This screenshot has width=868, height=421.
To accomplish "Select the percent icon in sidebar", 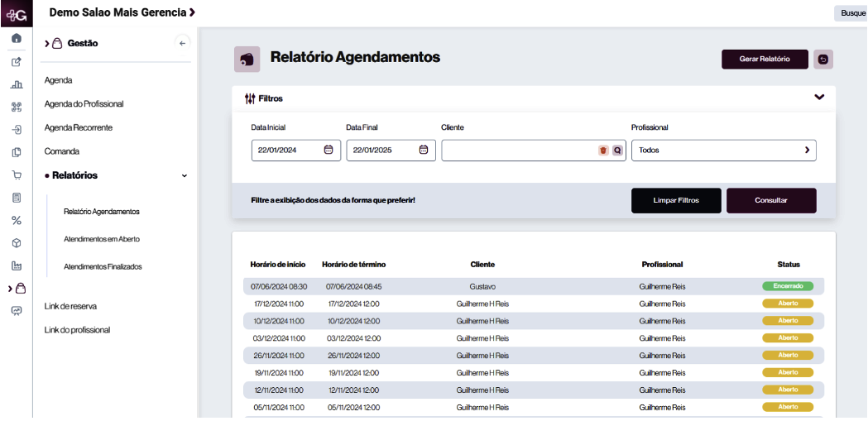I will 16,221.
